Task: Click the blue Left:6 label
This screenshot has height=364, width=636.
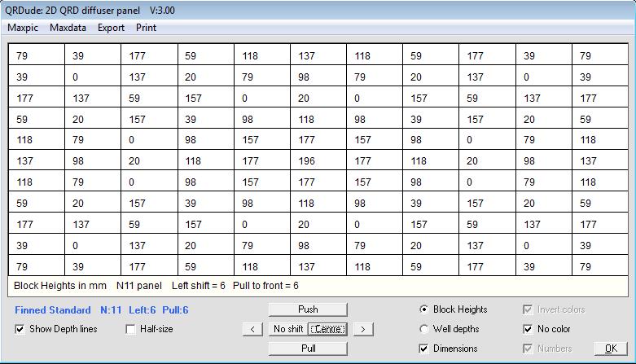Action: point(142,310)
